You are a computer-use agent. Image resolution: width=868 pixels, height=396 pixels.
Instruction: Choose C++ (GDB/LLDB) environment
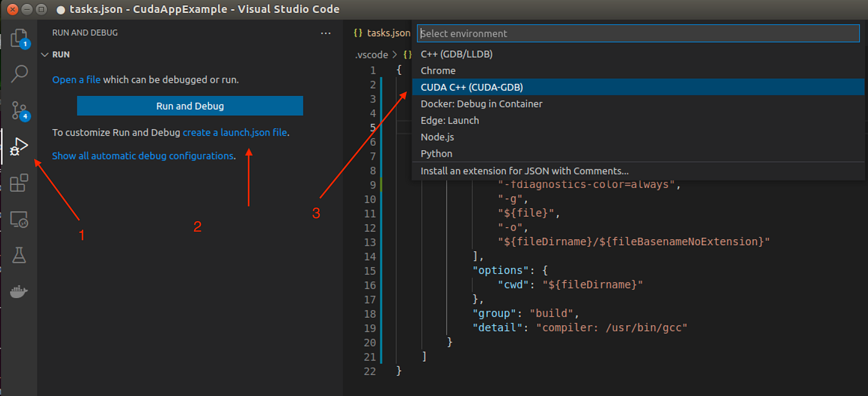[x=457, y=54]
